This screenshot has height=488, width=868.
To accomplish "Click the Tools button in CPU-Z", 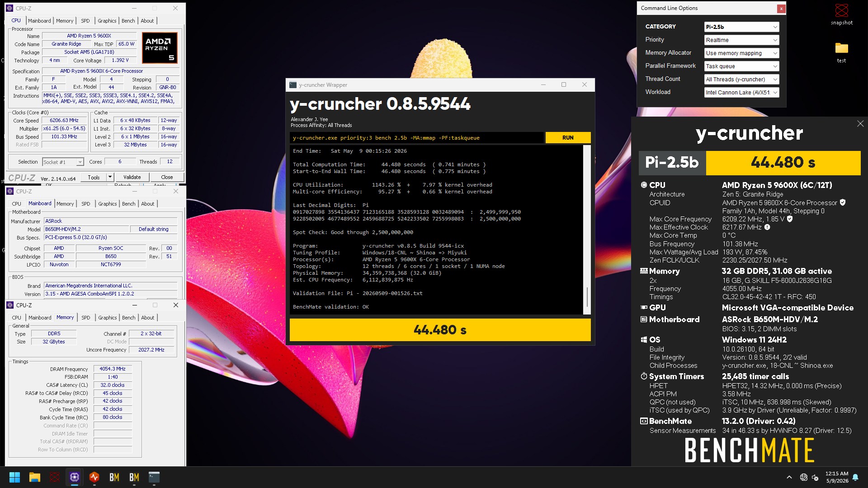I will coord(94,177).
